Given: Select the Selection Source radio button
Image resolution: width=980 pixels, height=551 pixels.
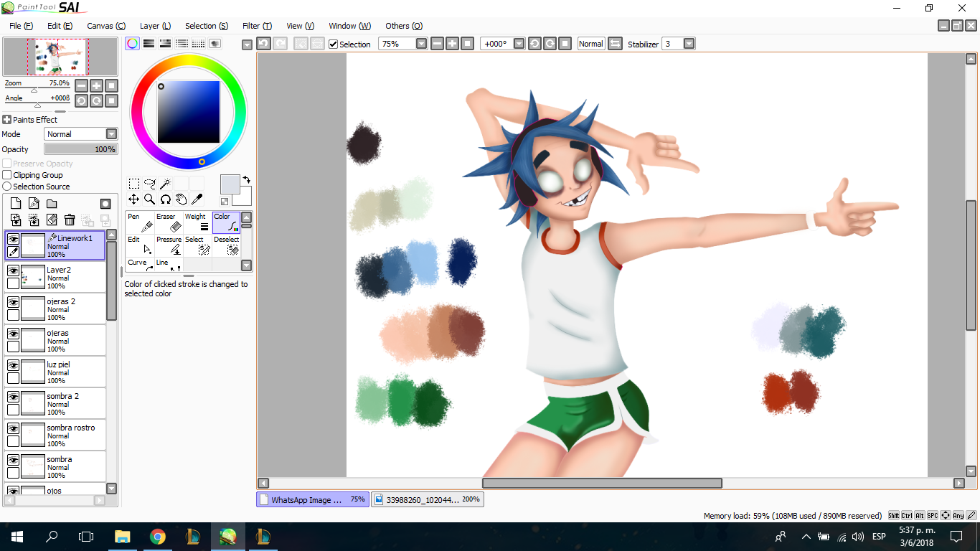Looking at the screenshot, I should [7, 187].
